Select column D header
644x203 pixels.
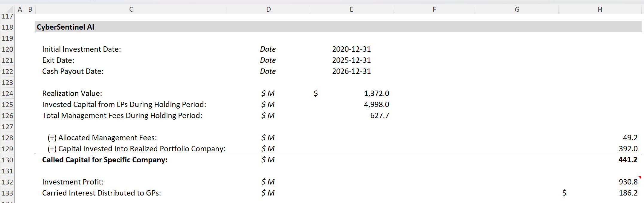(269, 9)
